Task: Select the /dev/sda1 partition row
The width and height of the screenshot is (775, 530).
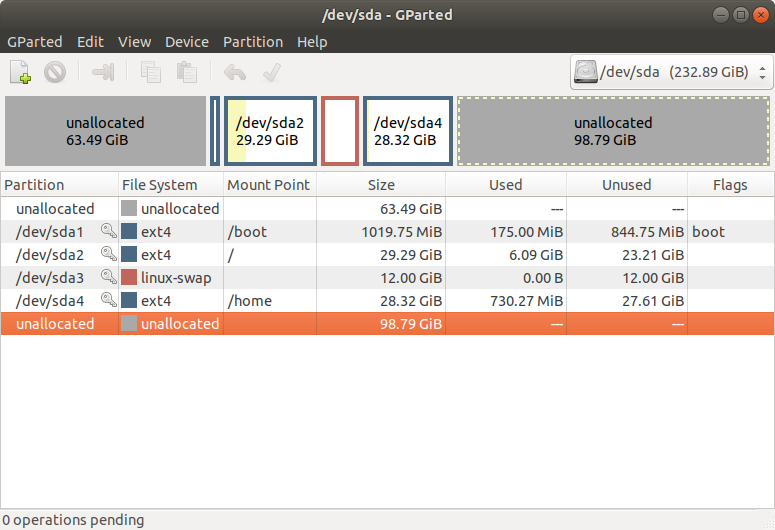Action: 388,231
